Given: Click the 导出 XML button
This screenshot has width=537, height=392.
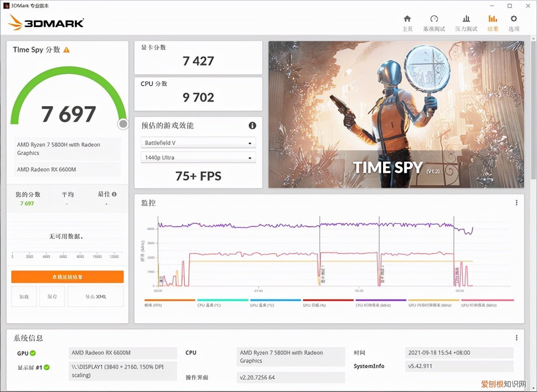Looking at the screenshot, I should click(95, 297).
